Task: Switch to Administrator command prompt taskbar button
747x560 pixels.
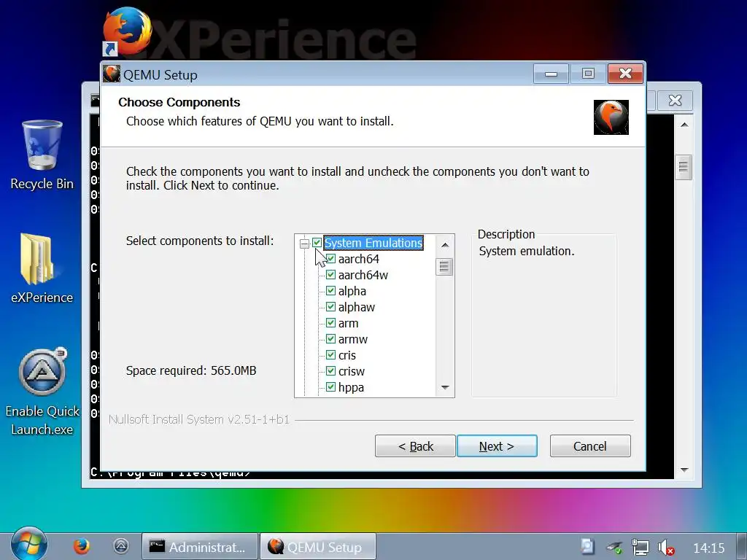Action: click(x=200, y=547)
